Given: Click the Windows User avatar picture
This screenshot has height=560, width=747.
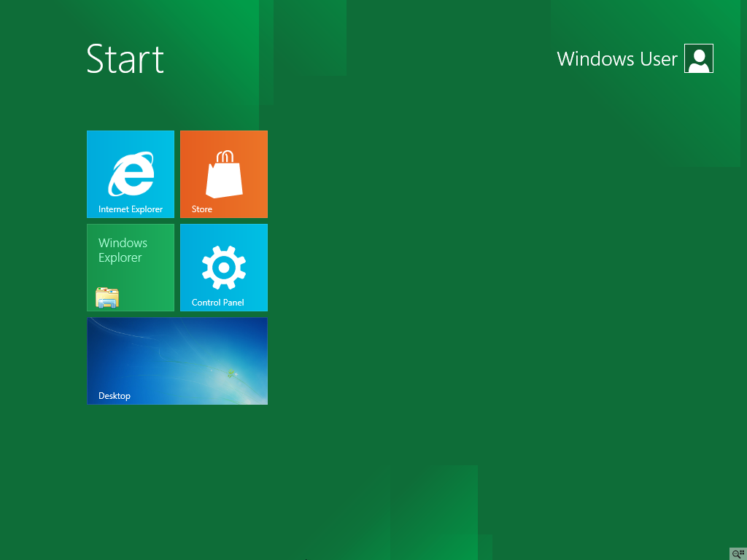Looking at the screenshot, I should pos(698,58).
